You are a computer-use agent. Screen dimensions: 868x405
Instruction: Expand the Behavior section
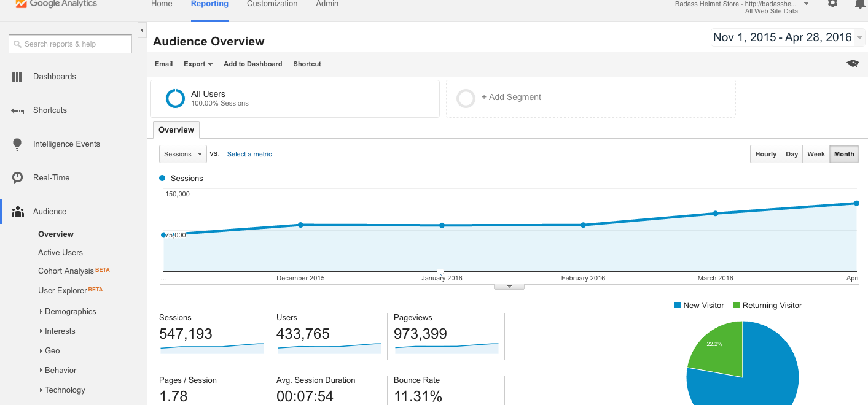click(x=58, y=370)
